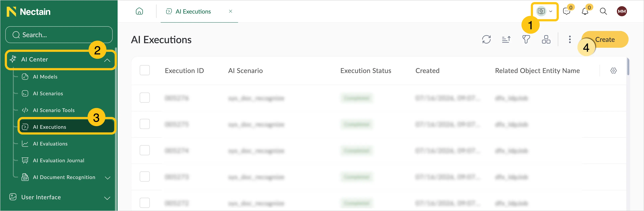Screen dimensions: 644x211
Task: Click the table vertical scrollbar
Action: pos(628,66)
